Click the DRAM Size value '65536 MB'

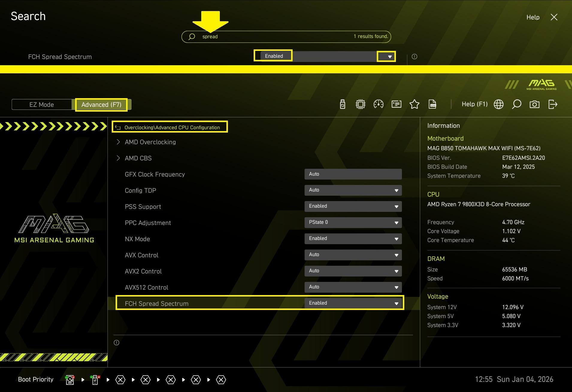(515, 270)
